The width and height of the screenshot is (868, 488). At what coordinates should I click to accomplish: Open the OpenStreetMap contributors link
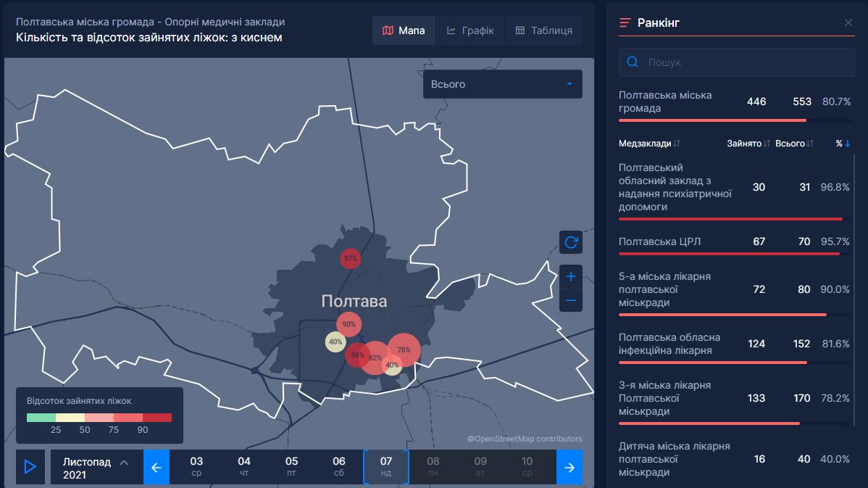(x=526, y=438)
